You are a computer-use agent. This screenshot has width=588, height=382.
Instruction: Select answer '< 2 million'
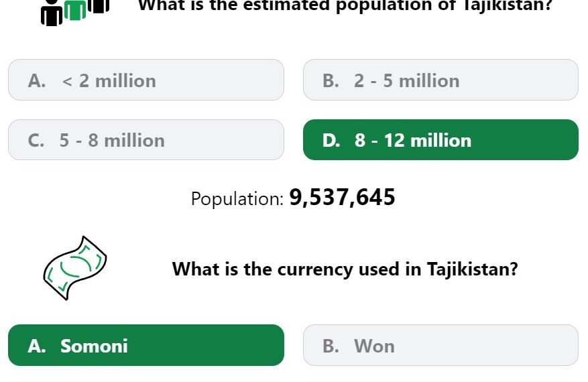[146, 80]
